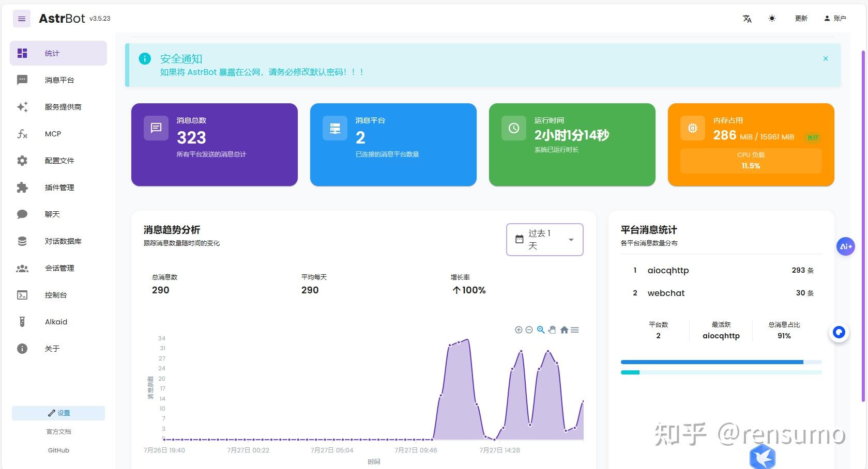This screenshot has width=868, height=469.
Task: Open 配置文件 in sidebar
Action: 58,161
